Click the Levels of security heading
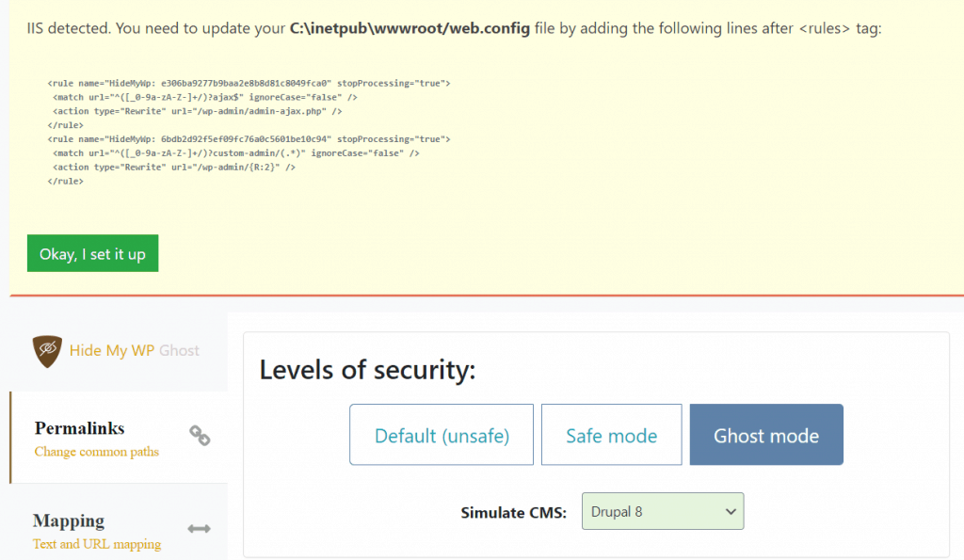Screen dimensions: 964x560 368,370
